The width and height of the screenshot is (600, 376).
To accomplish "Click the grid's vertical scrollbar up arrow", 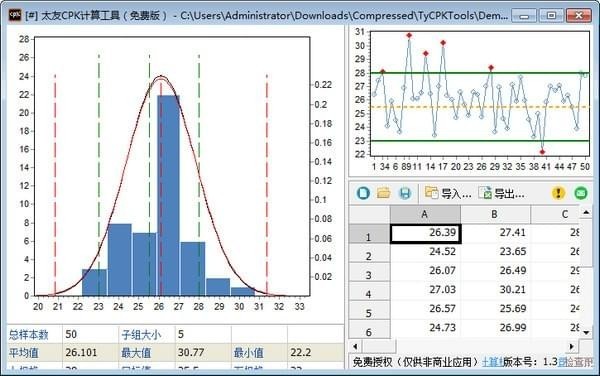I will click(x=586, y=212).
